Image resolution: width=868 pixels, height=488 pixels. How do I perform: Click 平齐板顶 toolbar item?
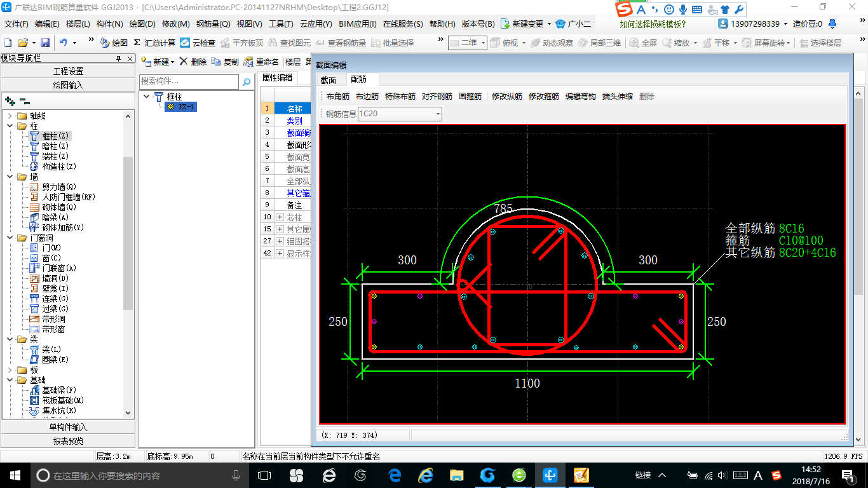[241, 43]
